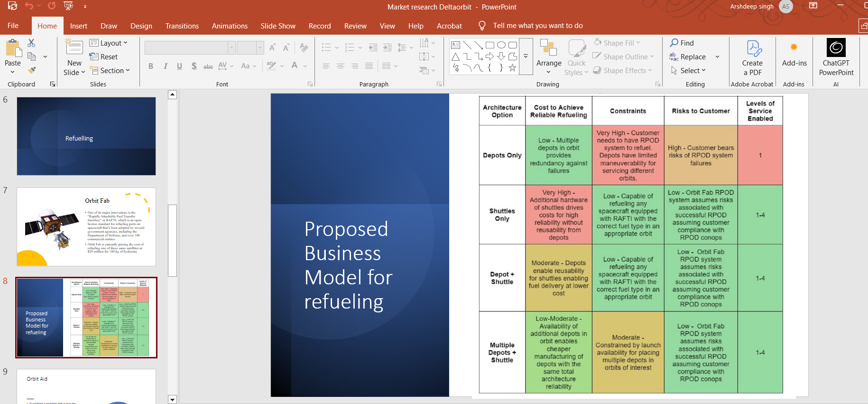Expand the Select dropdown in Editing

click(689, 70)
